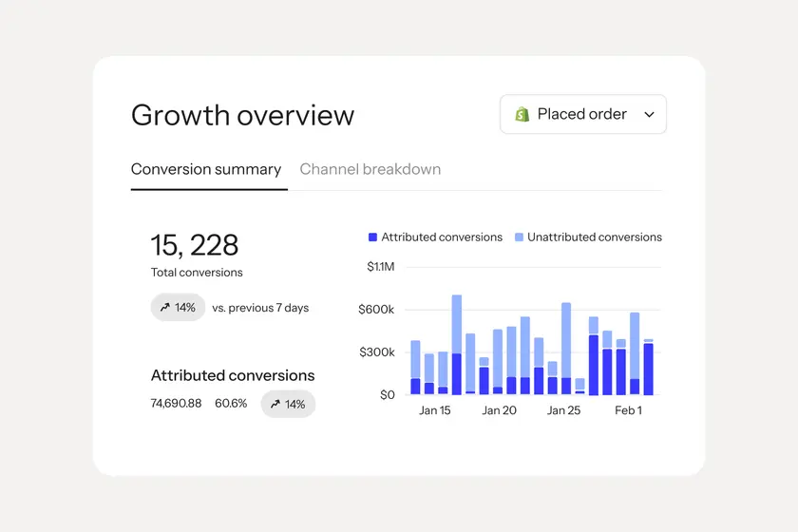Click the $1.1M axis label
Screen dimensions: 798x532
(x=381, y=267)
